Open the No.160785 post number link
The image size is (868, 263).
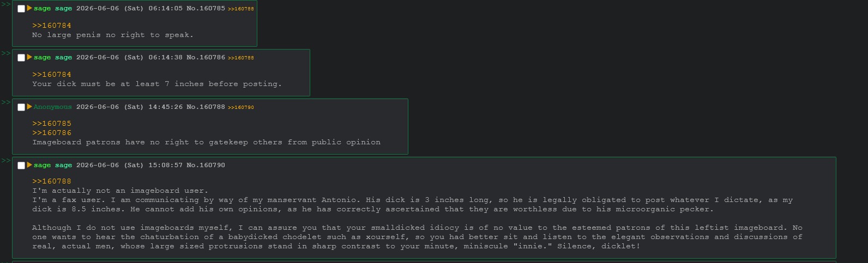[206, 9]
